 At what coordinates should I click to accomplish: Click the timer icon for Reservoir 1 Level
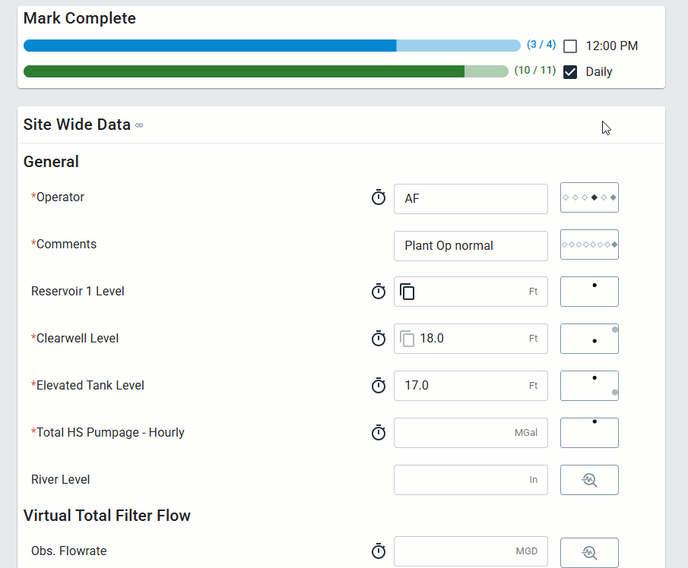[378, 292]
